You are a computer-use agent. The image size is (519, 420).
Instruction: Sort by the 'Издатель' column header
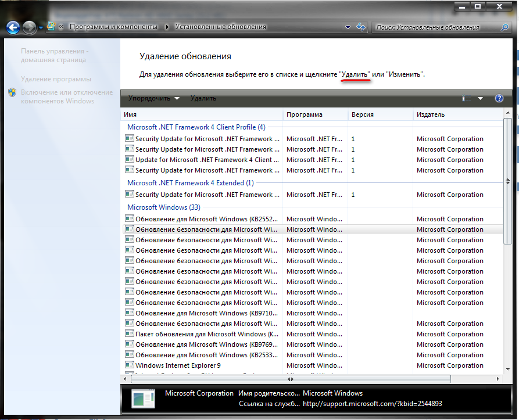pos(458,114)
